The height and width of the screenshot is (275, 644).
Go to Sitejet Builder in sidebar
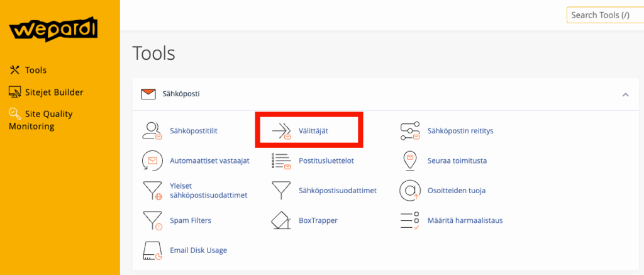[53, 92]
